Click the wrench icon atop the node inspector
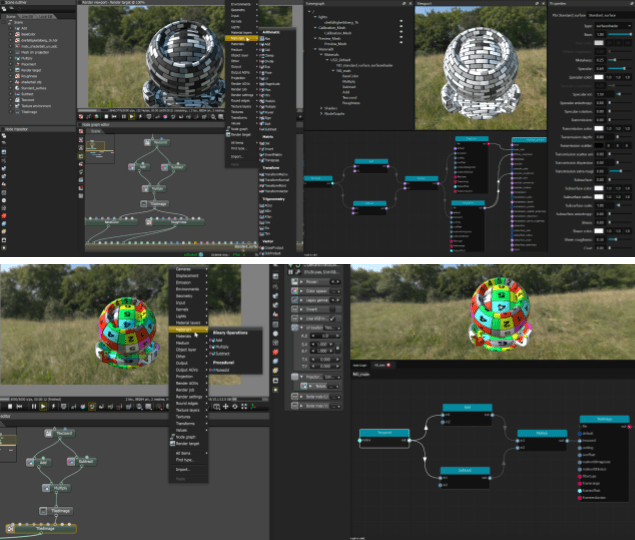 pos(298,272)
